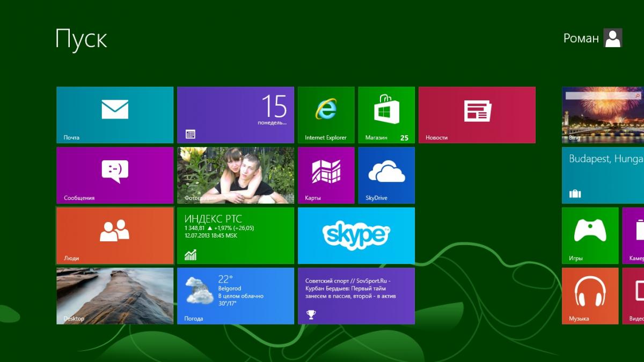Screen dimensions: 644x362
Task: Open the Погода weather tile for Belgorod
Action: (x=236, y=296)
